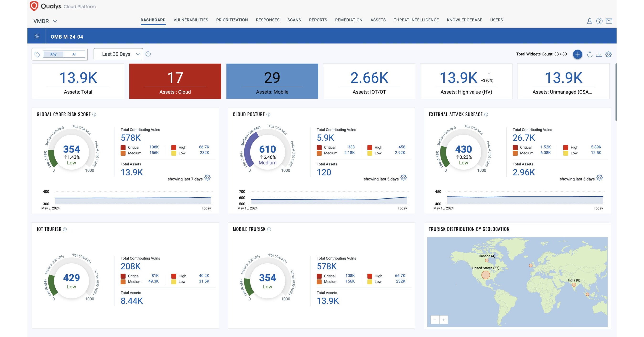The height and width of the screenshot is (337, 644).
Task: Open the Assets tab
Action: 378,20
